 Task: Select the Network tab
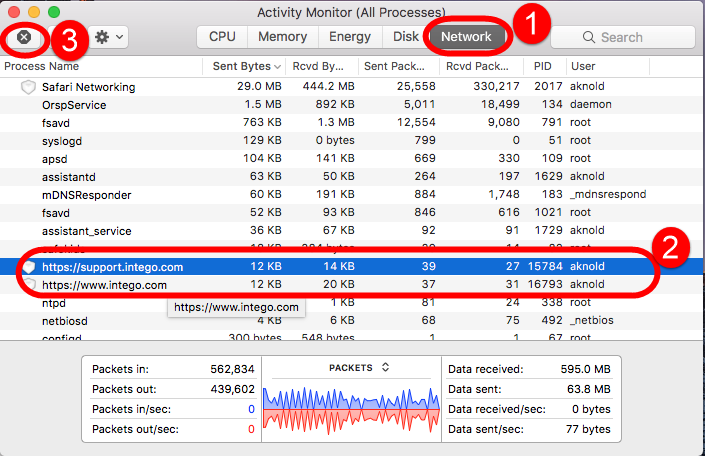(467, 37)
